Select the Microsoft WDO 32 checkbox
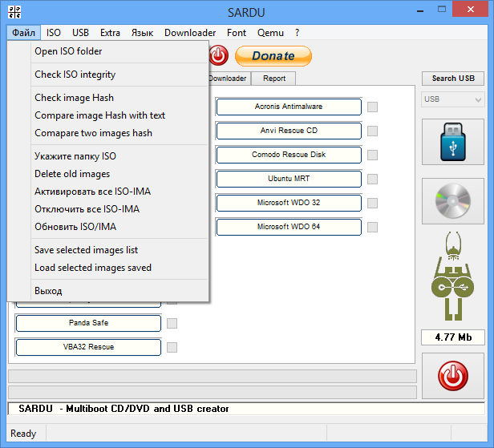Screen dimensions: 494x448 coord(372,203)
